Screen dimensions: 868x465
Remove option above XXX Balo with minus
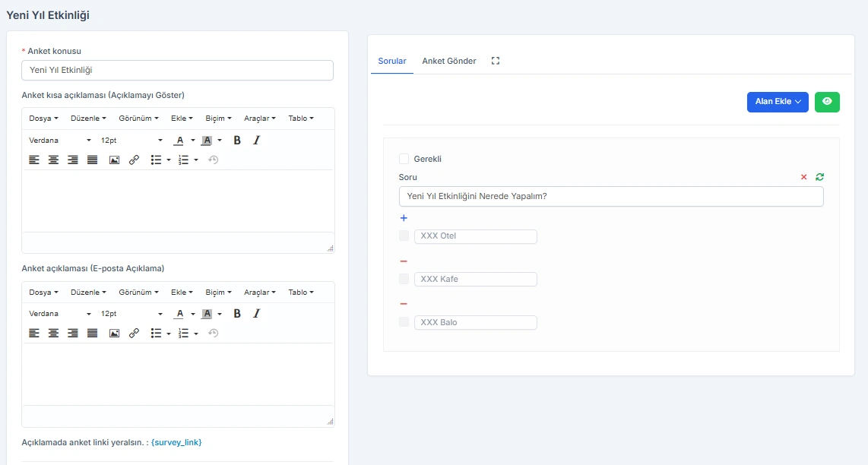[404, 304]
